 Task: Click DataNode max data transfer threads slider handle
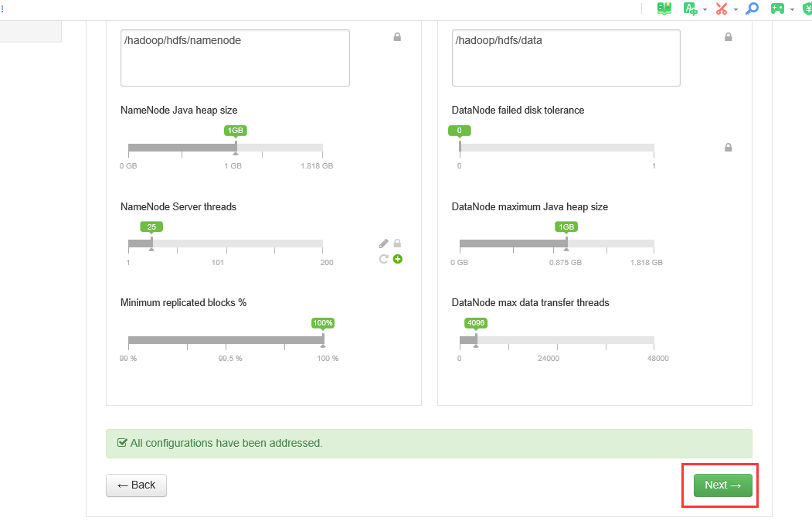(476, 340)
